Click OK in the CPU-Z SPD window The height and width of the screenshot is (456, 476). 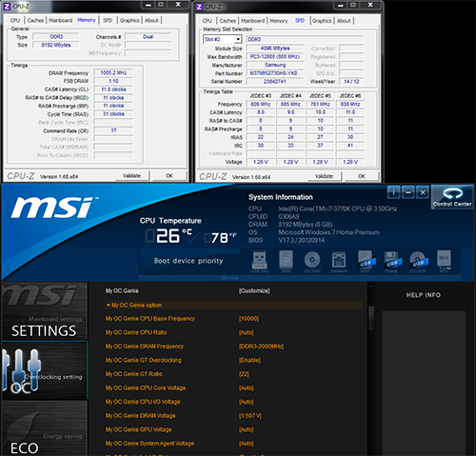tap(362, 176)
